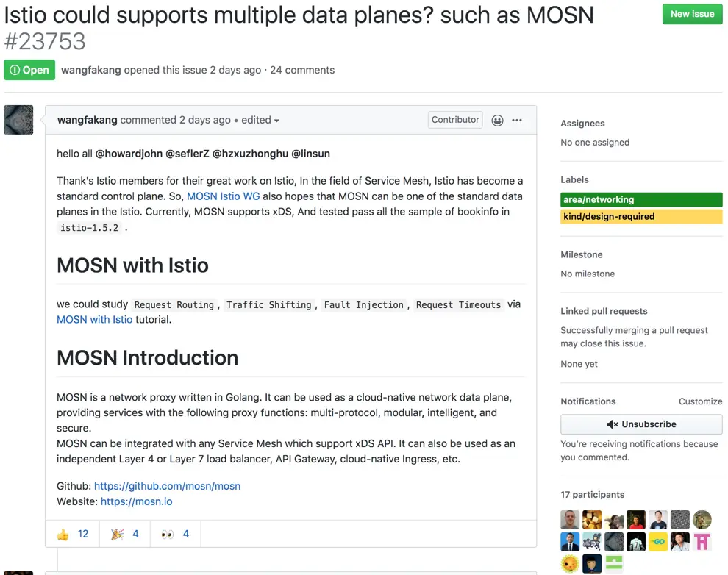Open the Milestone section

pyautogui.click(x=582, y=254)
